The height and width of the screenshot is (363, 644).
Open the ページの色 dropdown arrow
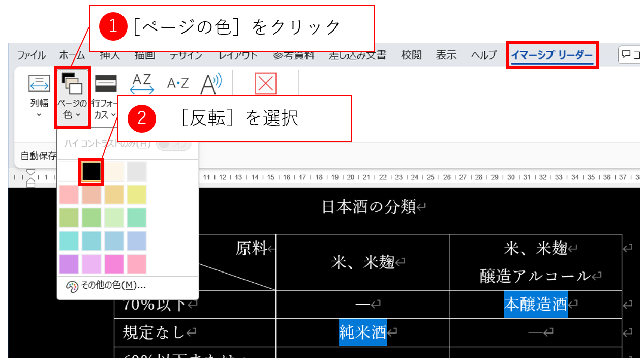78,115
